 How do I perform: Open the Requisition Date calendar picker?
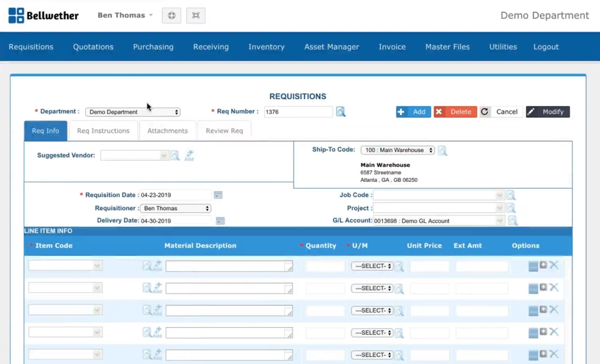pyautogui.click(x=218, y=195)
